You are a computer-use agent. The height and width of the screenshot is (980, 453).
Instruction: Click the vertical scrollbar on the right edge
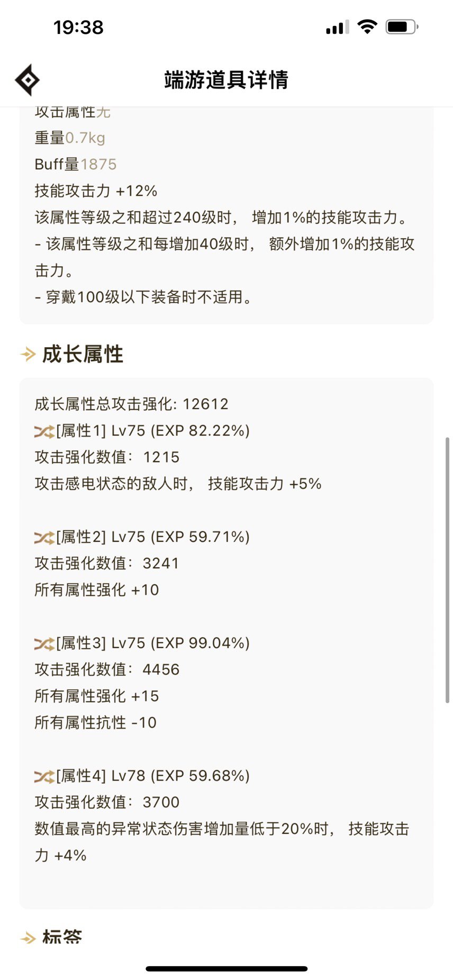[447, 570]
